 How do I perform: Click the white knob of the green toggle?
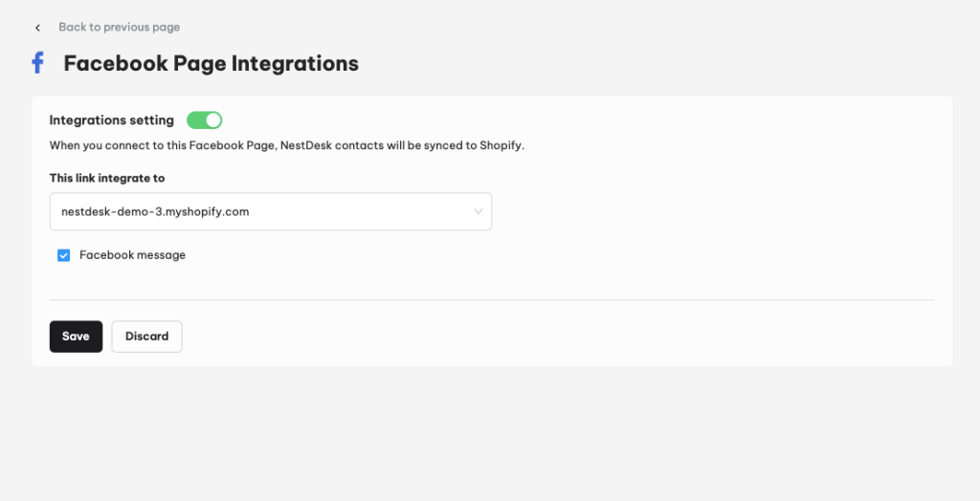tap(213, 120)
